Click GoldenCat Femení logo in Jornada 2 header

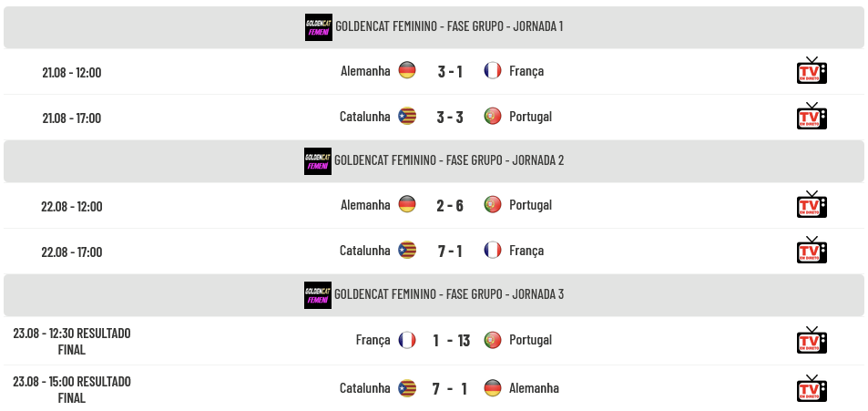tap(318, 161)
